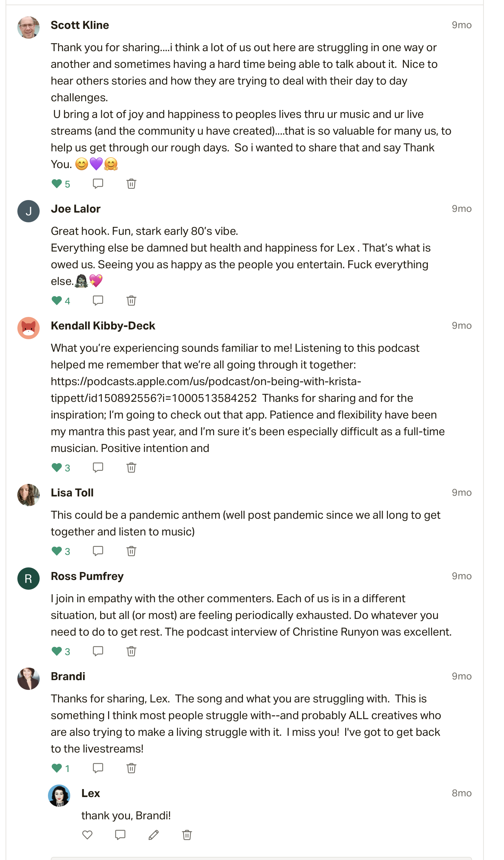Delete Kendall Kibby-Deck's comment
The height and width of the screenshot is (860, 504).
(131, 468)
